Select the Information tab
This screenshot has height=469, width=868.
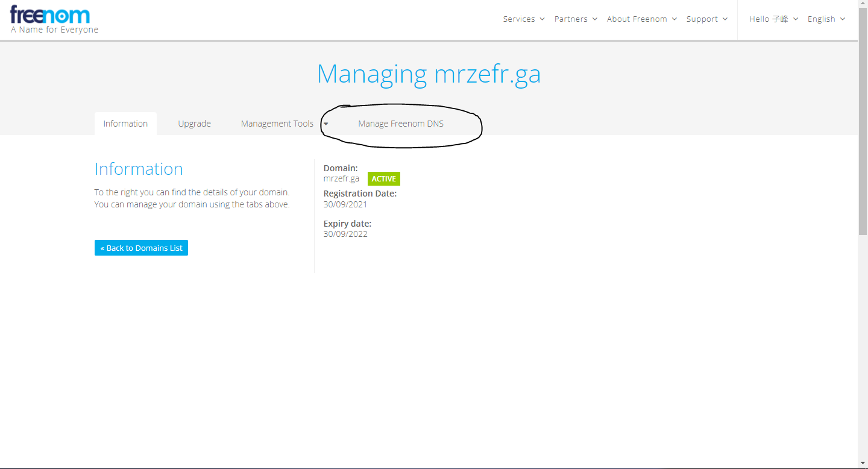pos(125,124)
